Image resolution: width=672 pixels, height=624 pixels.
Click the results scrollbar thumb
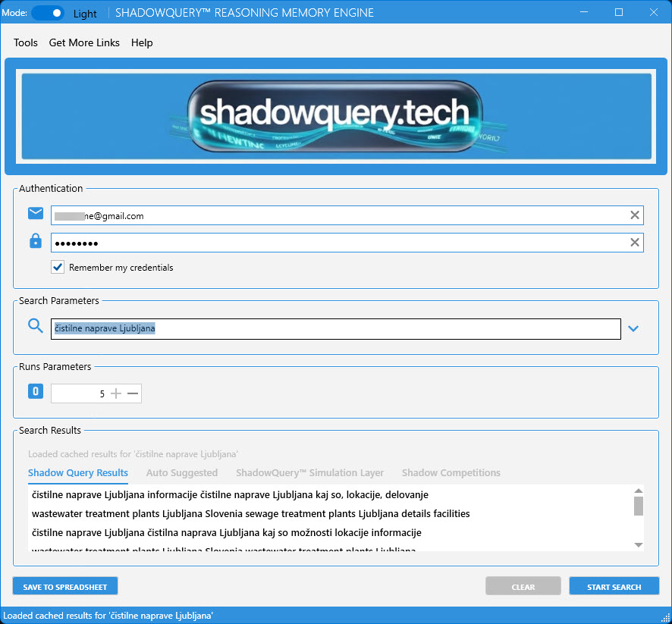639,506
